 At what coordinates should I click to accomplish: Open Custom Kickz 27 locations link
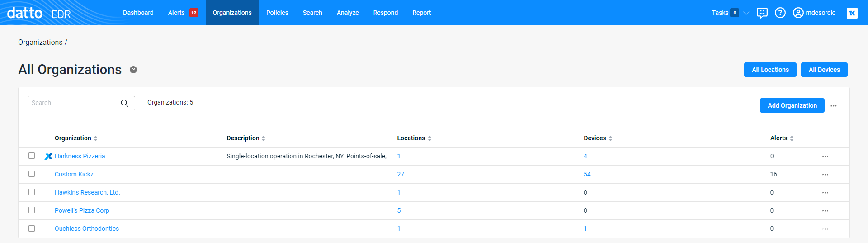pos(401,174)
